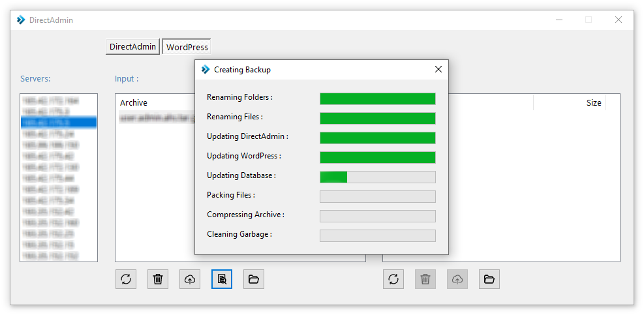
Task: Click the Updating DirectAdmin progress bar
Action: 377,138
